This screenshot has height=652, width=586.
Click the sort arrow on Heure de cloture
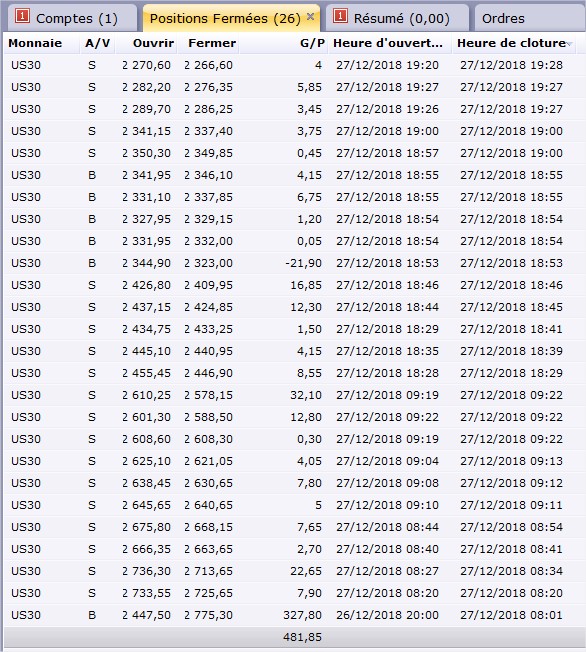[x=569, y=44]
